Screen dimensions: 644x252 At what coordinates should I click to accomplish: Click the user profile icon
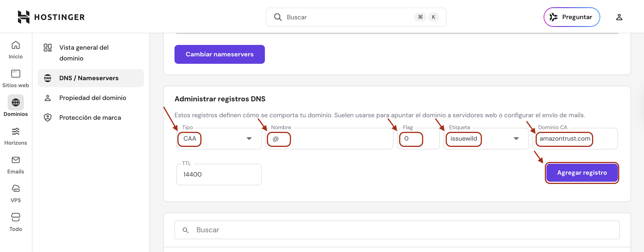[x=619, y=17]
